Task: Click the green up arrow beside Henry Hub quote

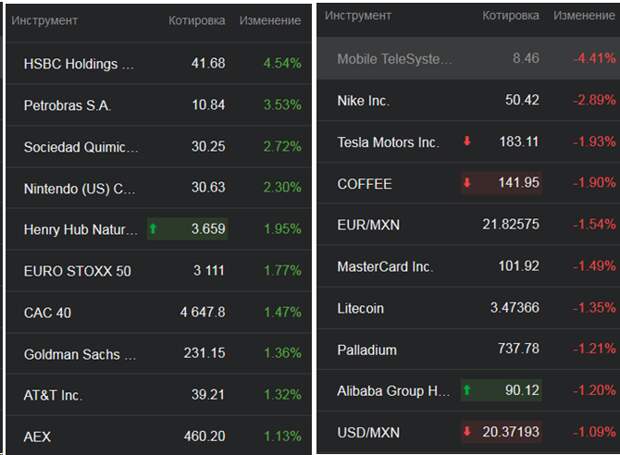Action: [153, 228]
